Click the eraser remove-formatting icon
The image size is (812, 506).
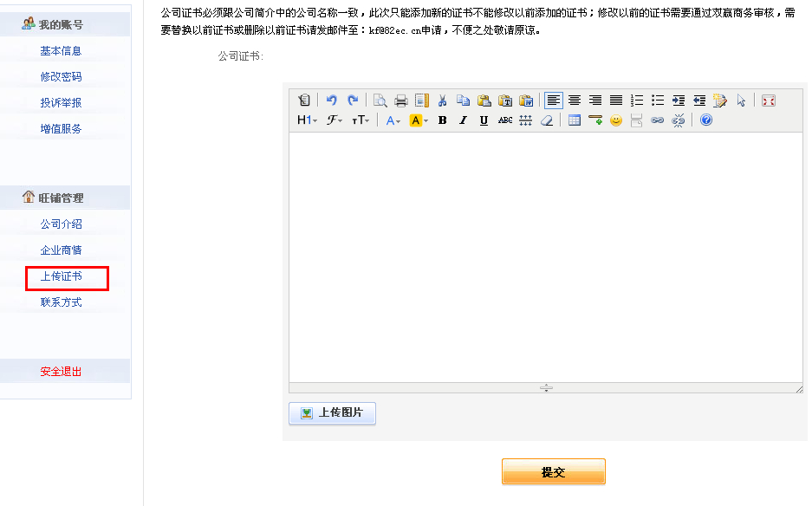coord(546,120)
